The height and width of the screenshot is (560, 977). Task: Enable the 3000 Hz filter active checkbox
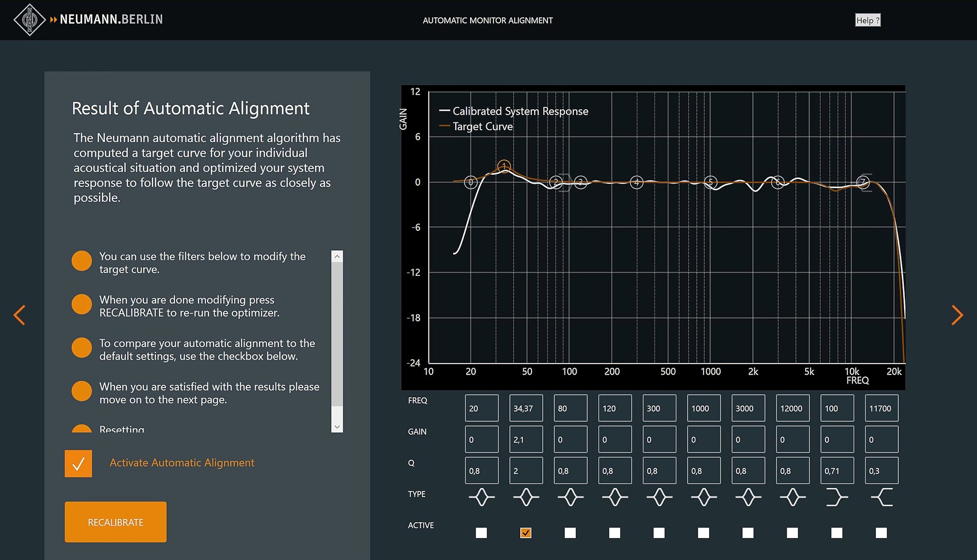point(748,533)
